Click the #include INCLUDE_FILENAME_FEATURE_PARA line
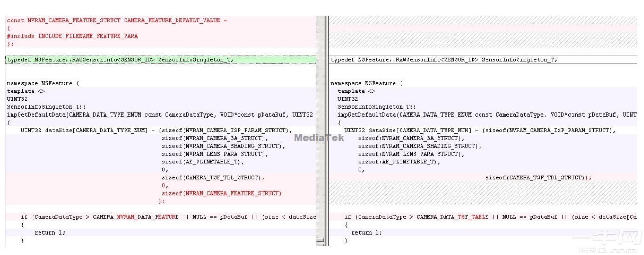 point(72,36)
